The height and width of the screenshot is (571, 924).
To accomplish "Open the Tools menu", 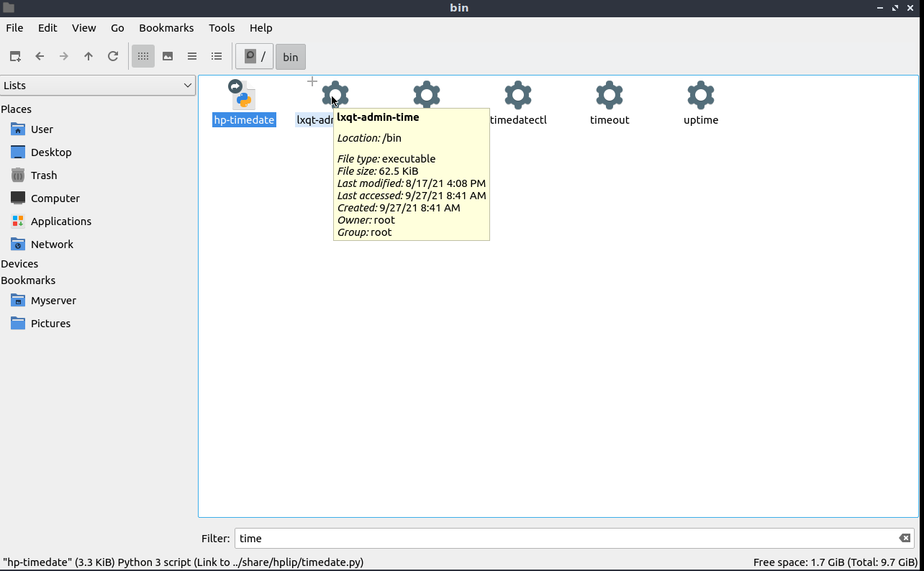I will coord(222,28).
